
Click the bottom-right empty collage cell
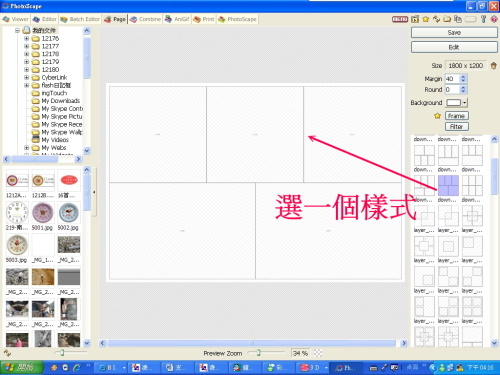point(329,231)
